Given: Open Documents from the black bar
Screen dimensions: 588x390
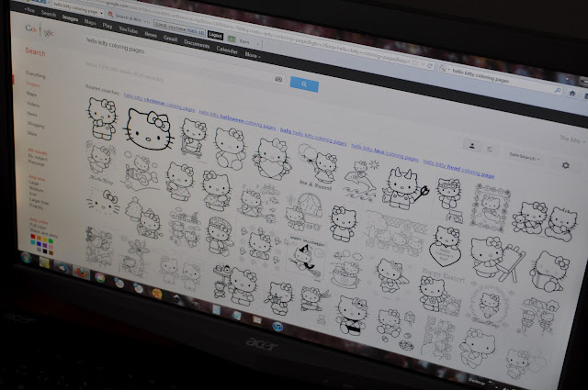Looking at the screenshot, I should (197, 44).
